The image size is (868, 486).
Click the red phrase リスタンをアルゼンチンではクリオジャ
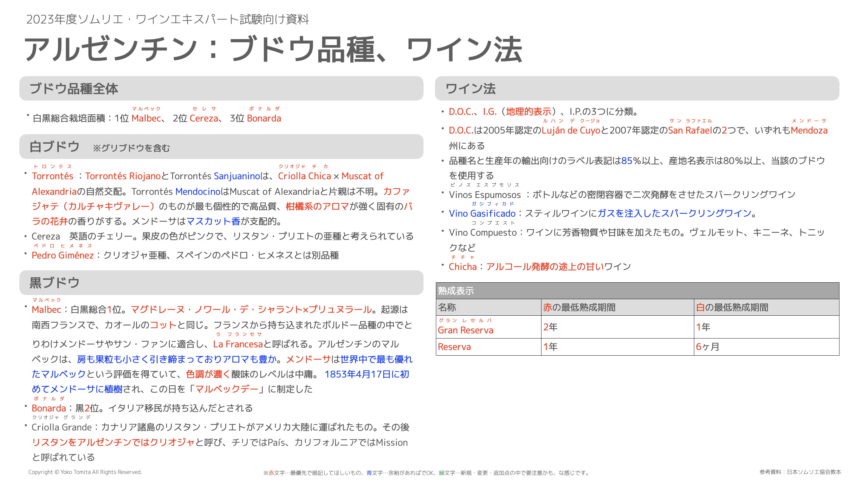113,443
